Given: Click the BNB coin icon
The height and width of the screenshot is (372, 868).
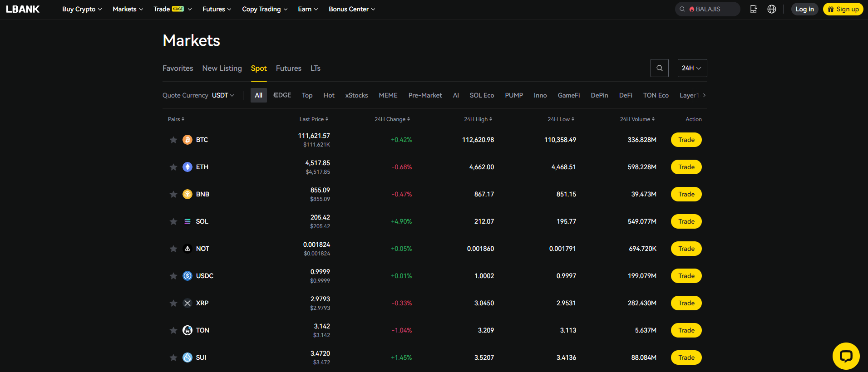Looking at the screenshot, I should 187,194.
